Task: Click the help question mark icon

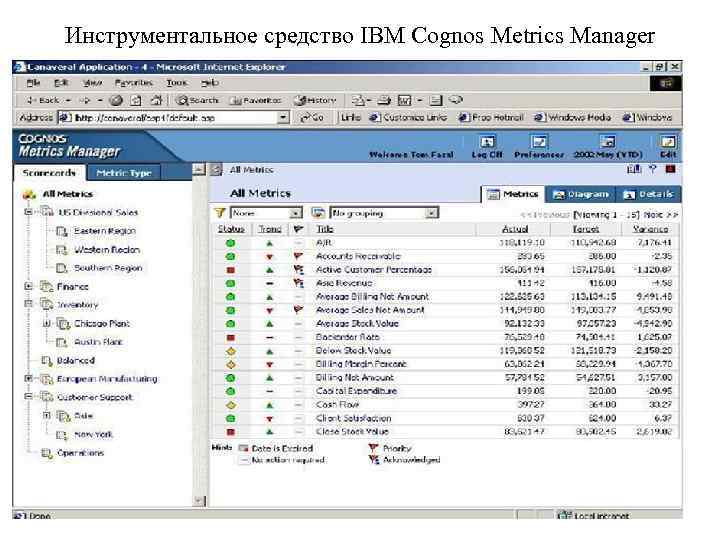Action: tap(652, 169)
